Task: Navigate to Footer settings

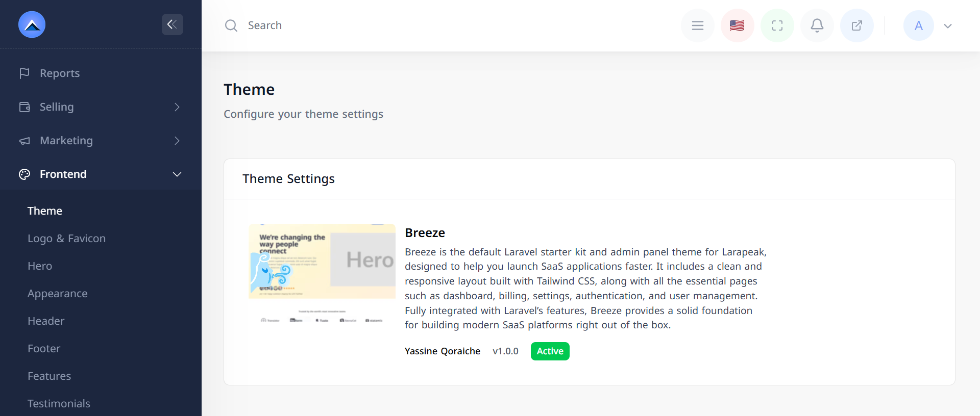Action: click(x=44, y=349)
